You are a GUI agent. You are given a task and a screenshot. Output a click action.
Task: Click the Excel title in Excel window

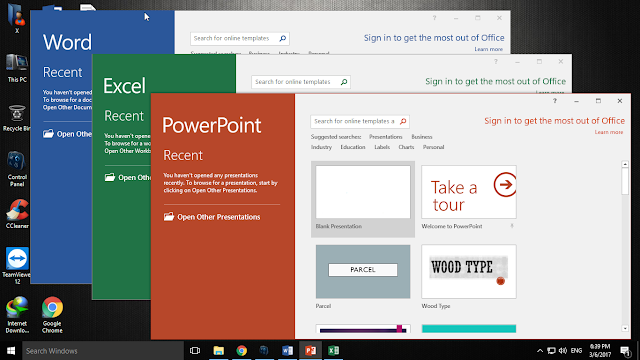point(124,86)
